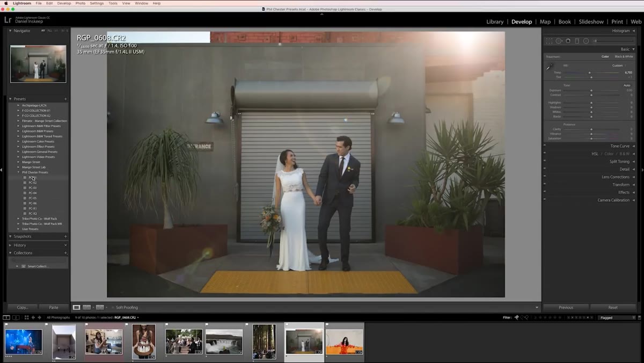Select the Crop Overlay tool icon

click(x=550, y=41)
